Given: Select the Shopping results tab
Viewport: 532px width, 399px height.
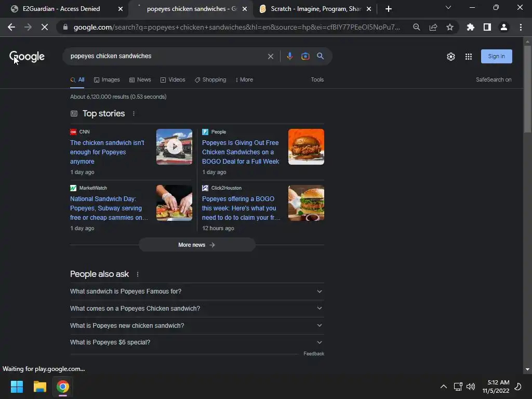Looking at the screenshot, I should [210, 79].
